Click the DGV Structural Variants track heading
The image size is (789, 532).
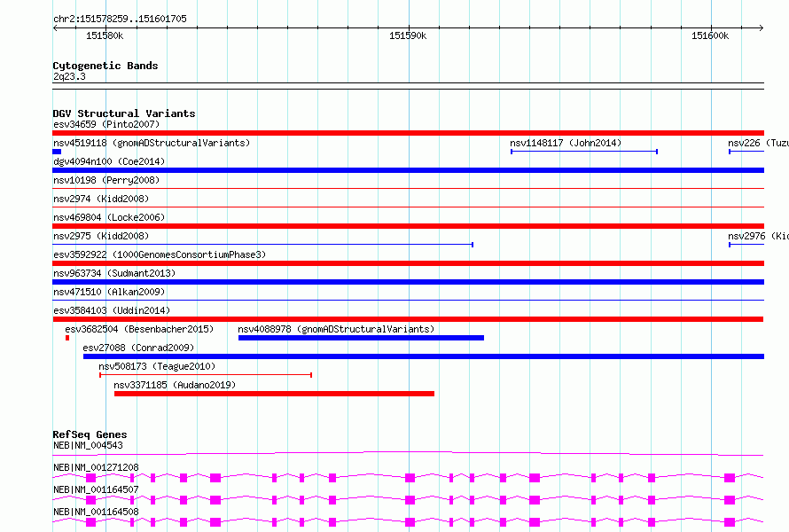[x=124, y=113]
